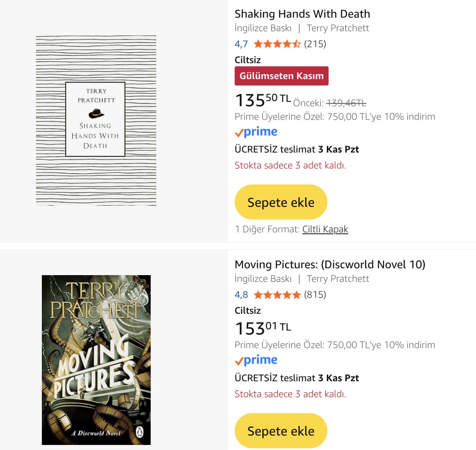Click the 4,7 rating number
Screen dimensions: 476x450
pos(241,44)
